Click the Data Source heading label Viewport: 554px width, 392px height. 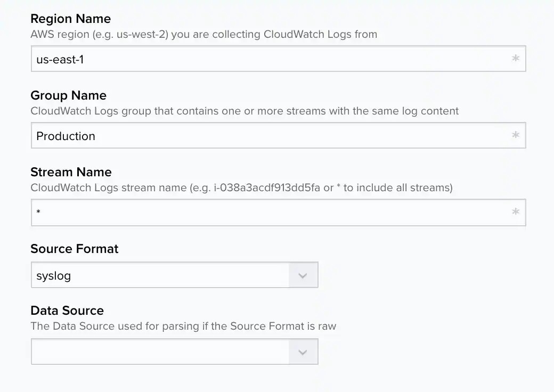click(x=67, y=311)
